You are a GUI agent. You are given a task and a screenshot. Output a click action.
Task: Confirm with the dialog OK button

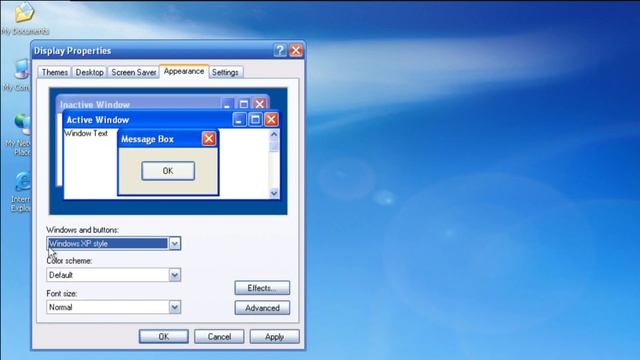click(164, 337)
